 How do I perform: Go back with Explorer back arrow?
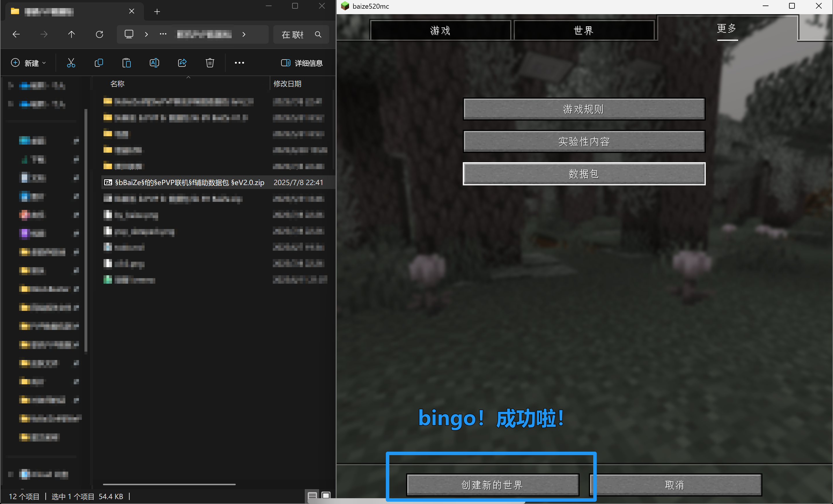click(x=16, y=34)
